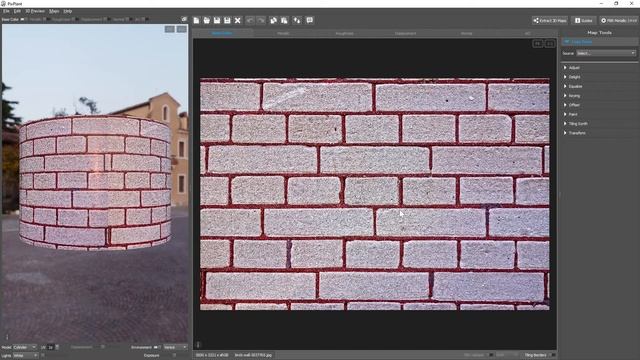
Task: Click the brick texture image on canvas
Action: 374,194
